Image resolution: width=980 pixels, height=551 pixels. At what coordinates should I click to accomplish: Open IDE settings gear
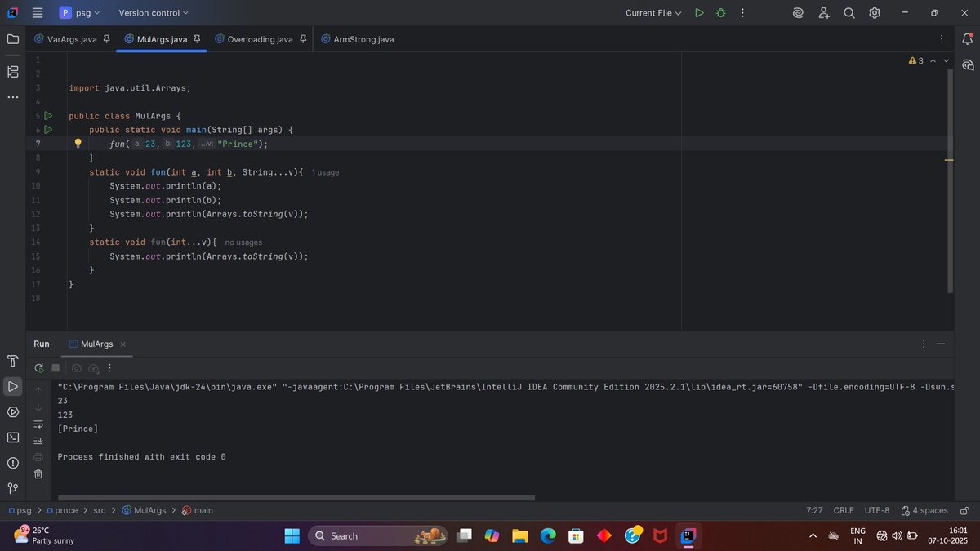pos(875,13)
